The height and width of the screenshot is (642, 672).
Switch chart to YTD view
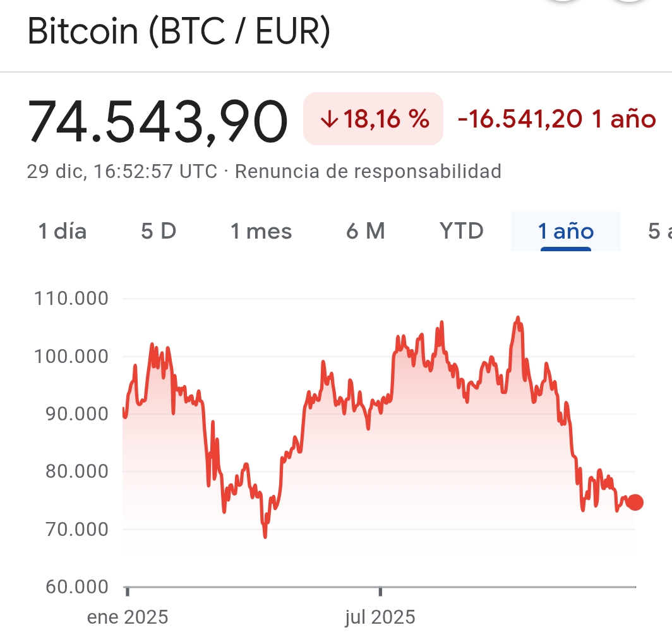click(x=462, y=232)
